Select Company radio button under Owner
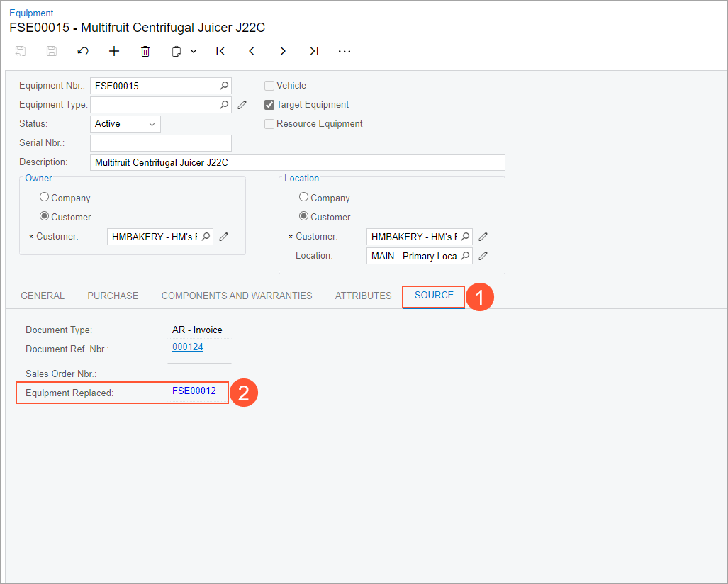This screenshot has height=584, width=728. pyautogui.click(x=45, y=198)
